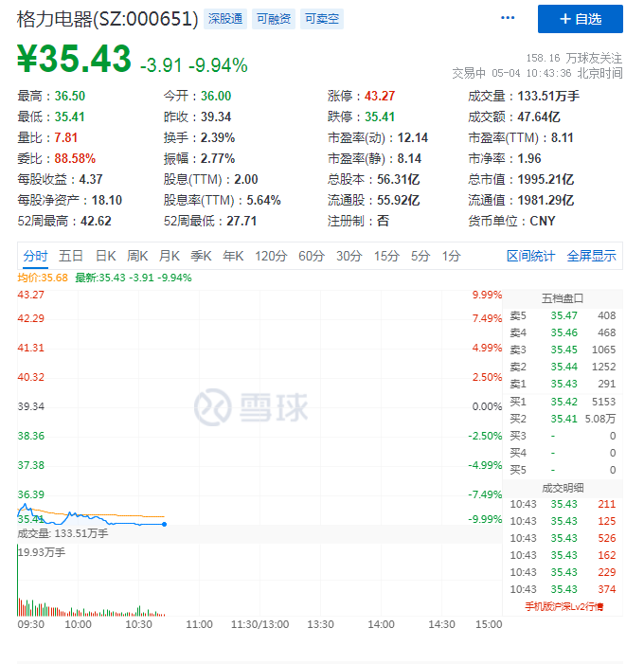Click 区间统计 range statistics
The height and width of the screenshot is (664, 644).
tap(530, 256)
